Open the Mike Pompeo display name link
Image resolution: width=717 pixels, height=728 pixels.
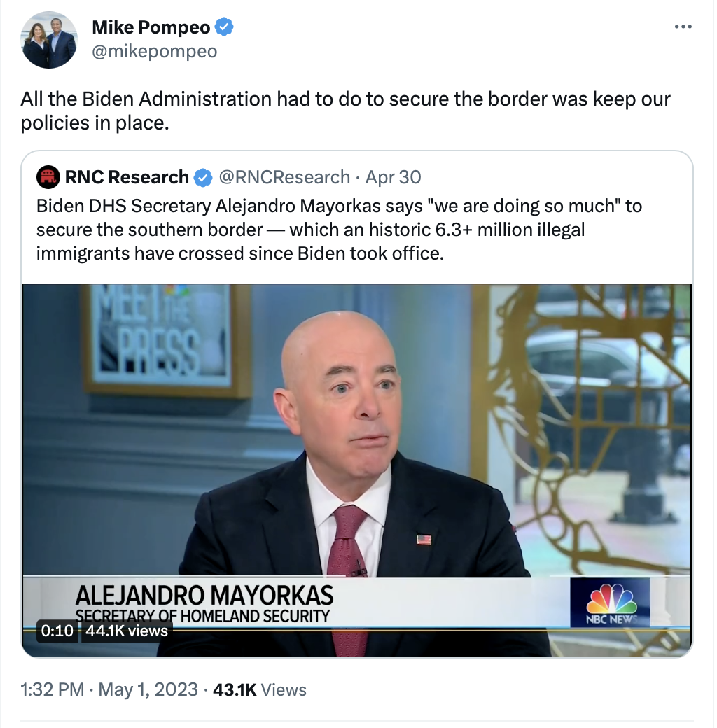coord(151,27)
